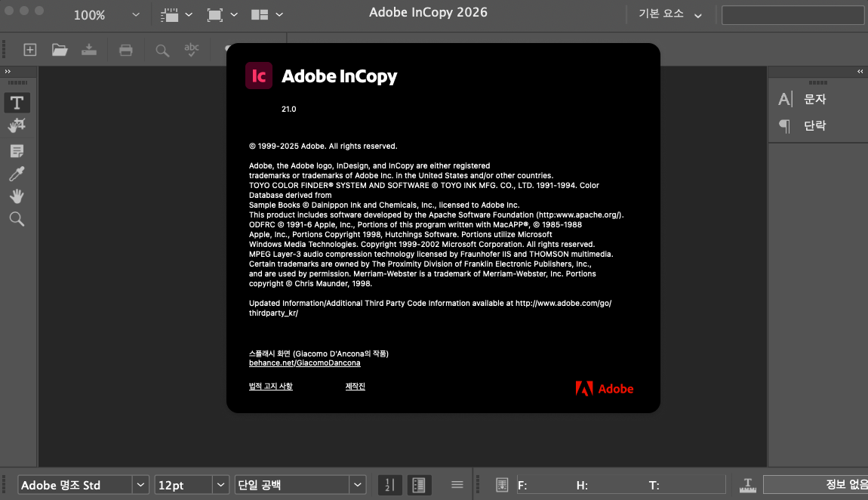Open the 12pt font size dropdown
The width and height of the screenshot is (868, 500).
(220, 485)
